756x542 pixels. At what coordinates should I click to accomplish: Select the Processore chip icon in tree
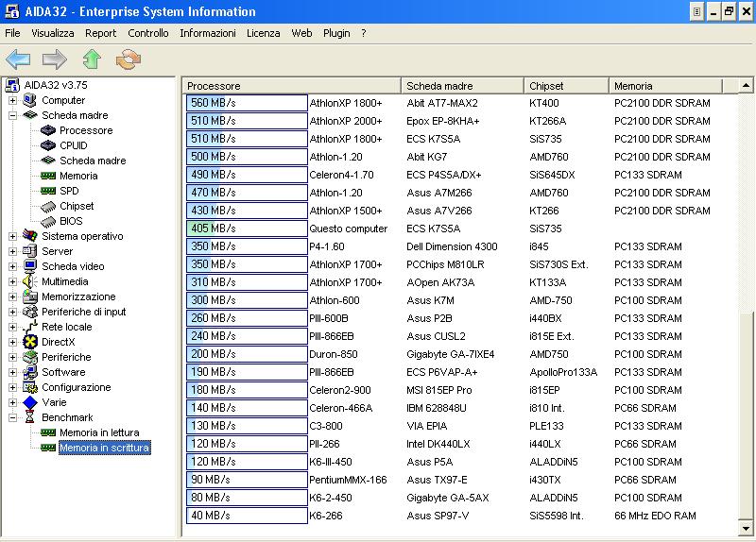pos(48,130)
